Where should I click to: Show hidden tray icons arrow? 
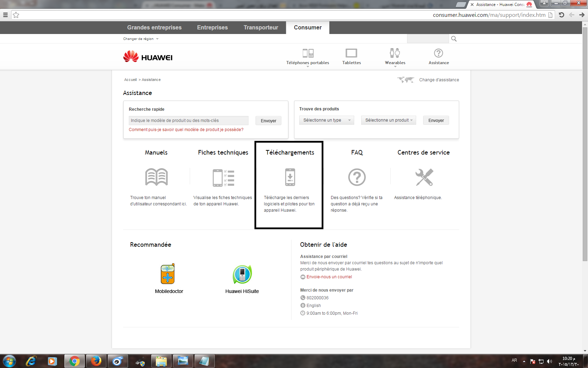[x=524, y=361]
